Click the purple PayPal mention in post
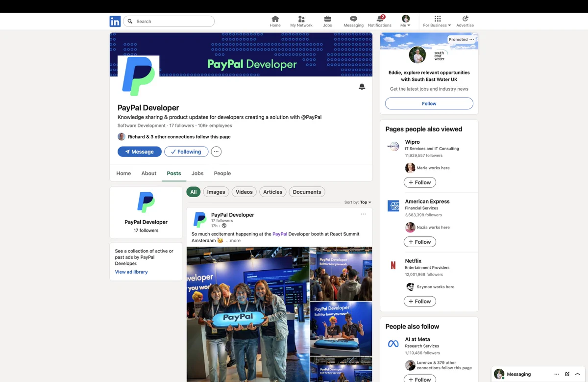This screenshot has height=382, width=588. click(280, 234)
